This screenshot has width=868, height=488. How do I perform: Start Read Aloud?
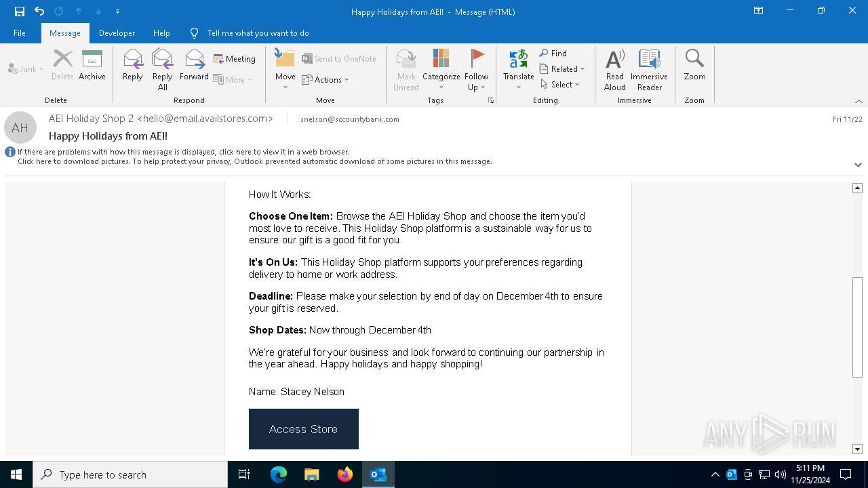click(615, 70)
